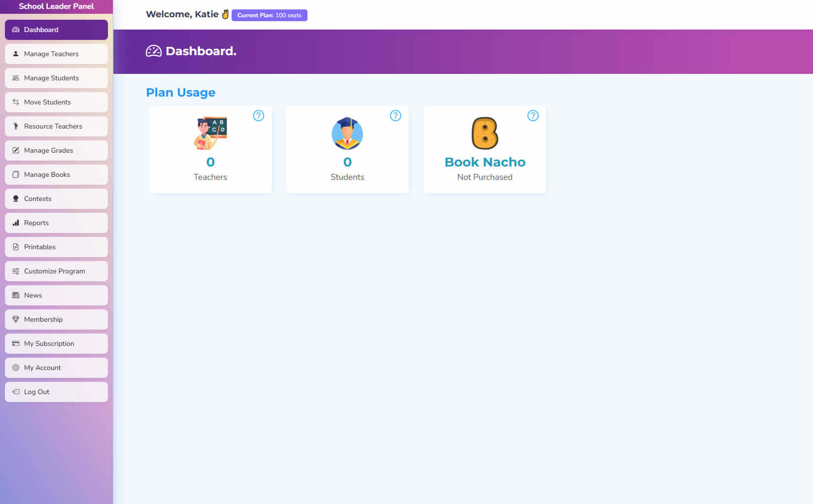The image size is (813, 504).
Task: Open the Move Students section
Action: [x=56, y=102]
